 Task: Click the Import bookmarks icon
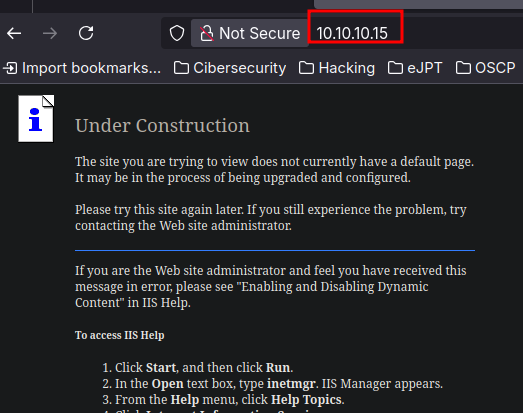pos(10,68)
